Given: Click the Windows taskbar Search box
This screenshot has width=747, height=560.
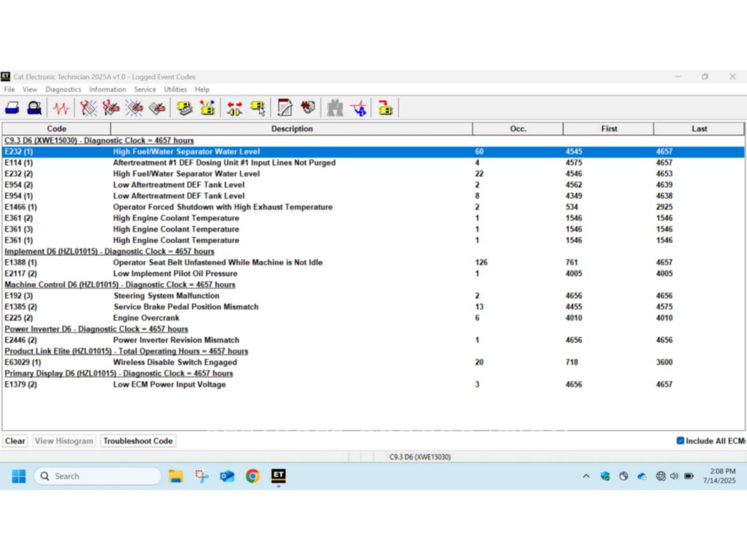Looking at the screenshot, I should tap(98, 476).
